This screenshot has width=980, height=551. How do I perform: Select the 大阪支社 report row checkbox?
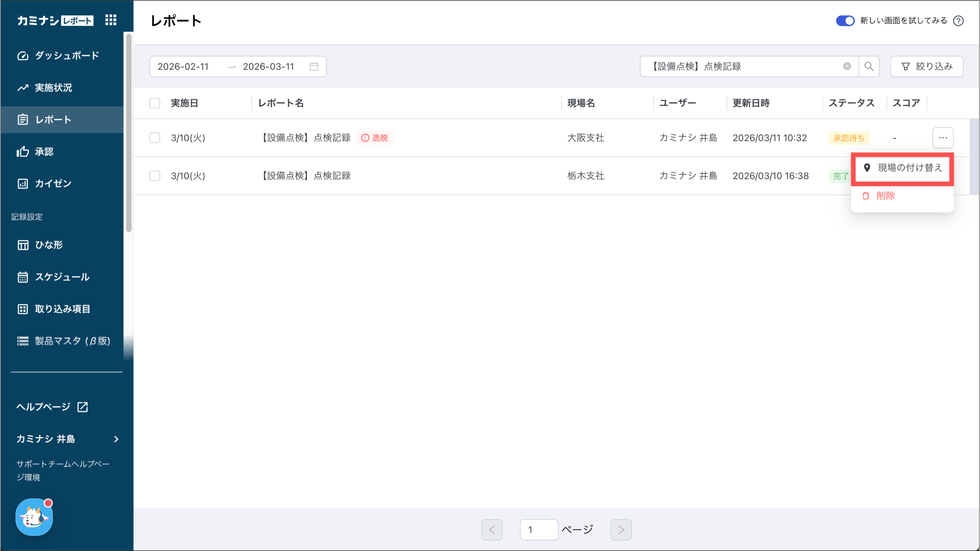[x=155, y=138]
